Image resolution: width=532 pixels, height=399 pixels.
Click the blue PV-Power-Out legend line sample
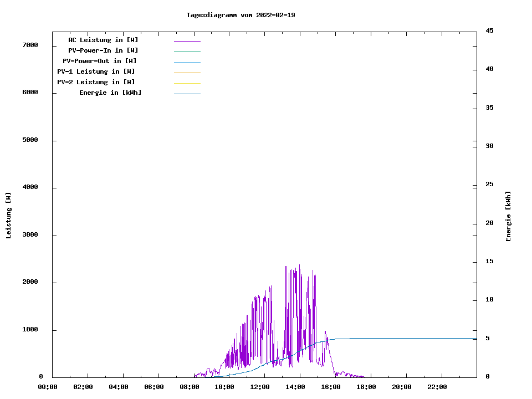[x=187, y=62]
